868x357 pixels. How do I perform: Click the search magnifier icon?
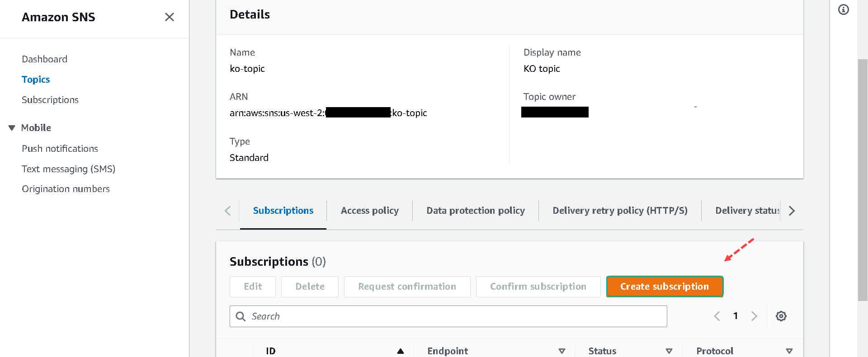pos(241,316)
